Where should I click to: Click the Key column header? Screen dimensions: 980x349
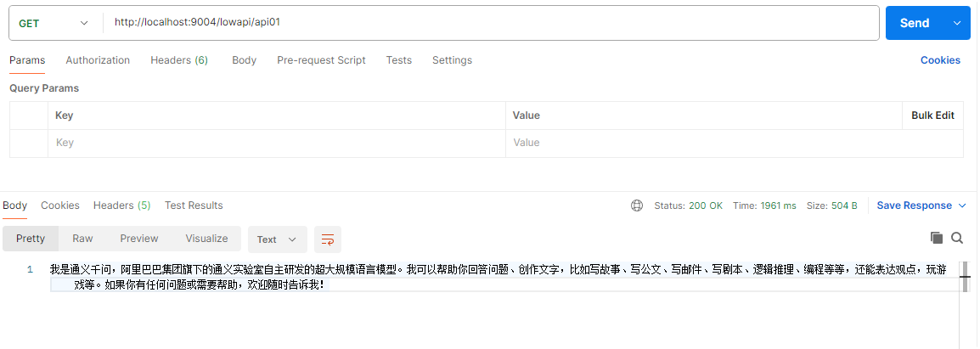point(64,115)
